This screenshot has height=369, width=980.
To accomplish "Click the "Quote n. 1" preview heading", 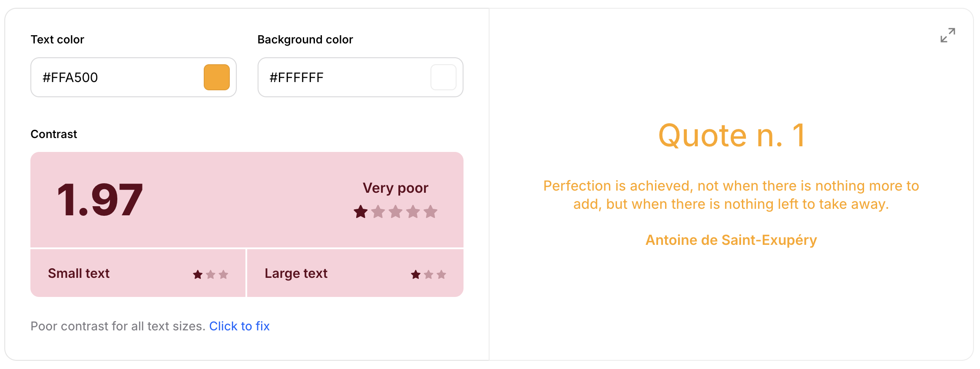I will pos(732,135).
